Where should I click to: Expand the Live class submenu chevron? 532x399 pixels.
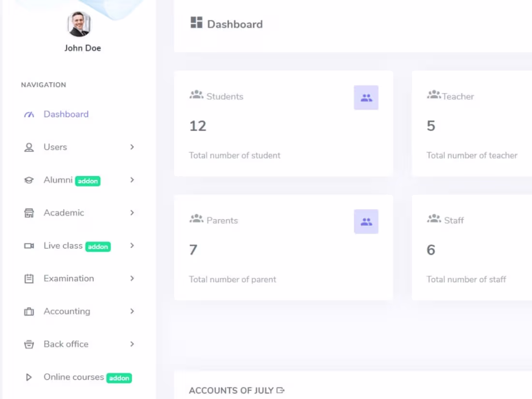132,245
